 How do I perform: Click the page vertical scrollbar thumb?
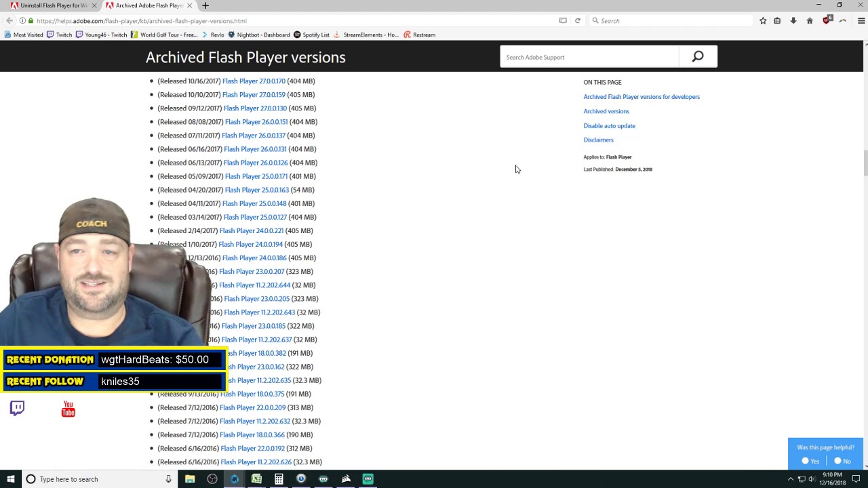[865, 163]
